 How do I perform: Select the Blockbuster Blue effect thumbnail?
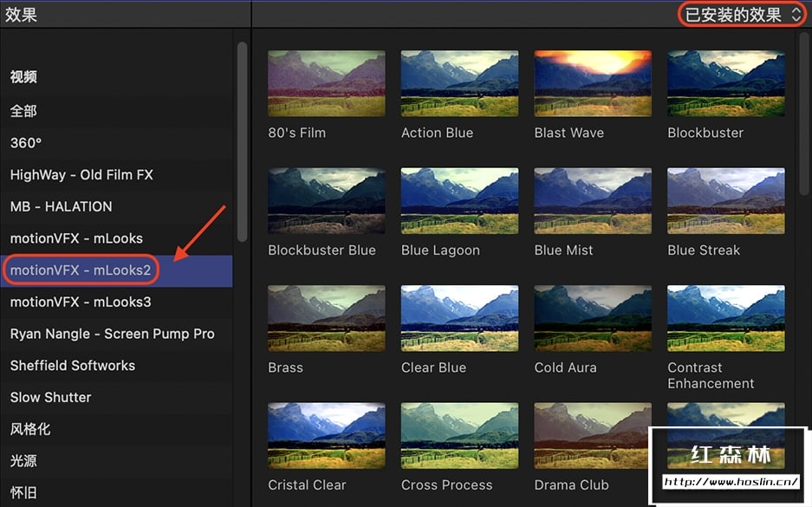tap(326, 201)
